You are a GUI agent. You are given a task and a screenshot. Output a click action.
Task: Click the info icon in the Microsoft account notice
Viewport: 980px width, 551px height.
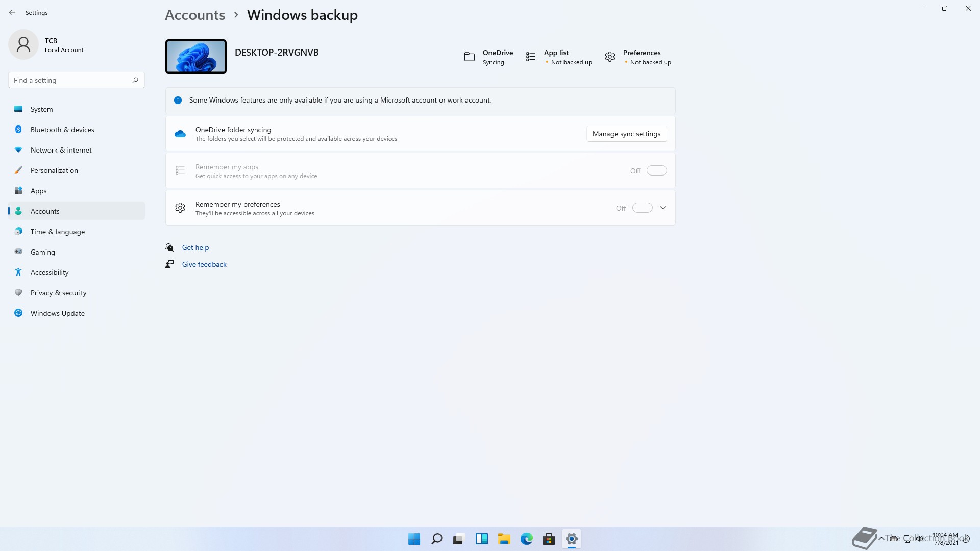point(178,101)
